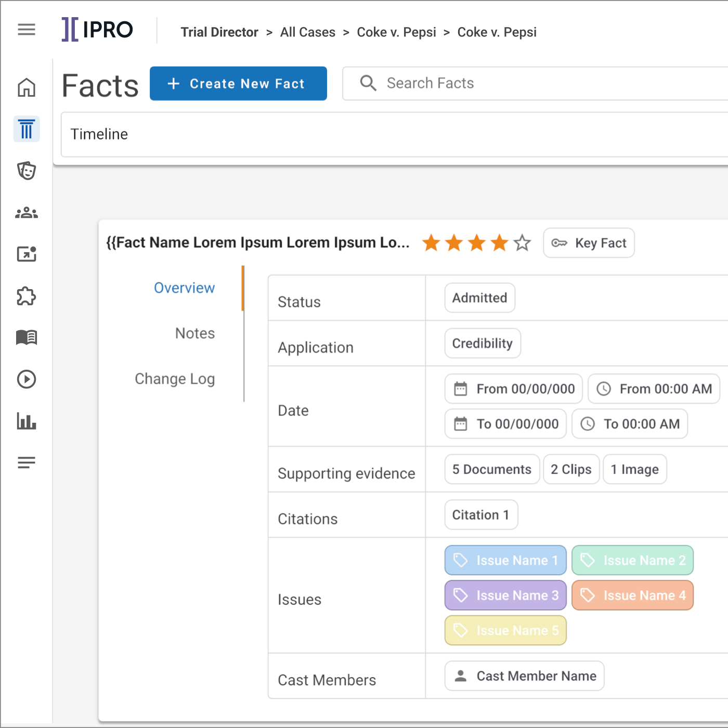
Task: Click the Issues row label
Action: [300, 600]
